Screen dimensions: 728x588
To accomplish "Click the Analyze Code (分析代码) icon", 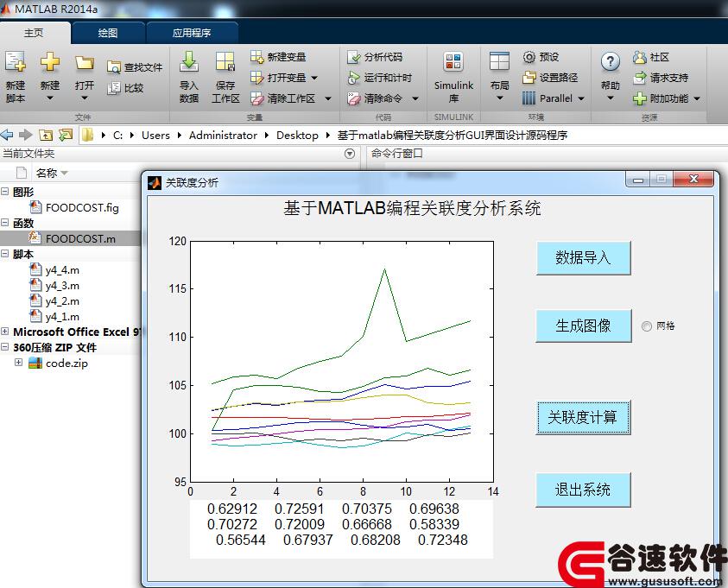I will [x=354, y=57].
